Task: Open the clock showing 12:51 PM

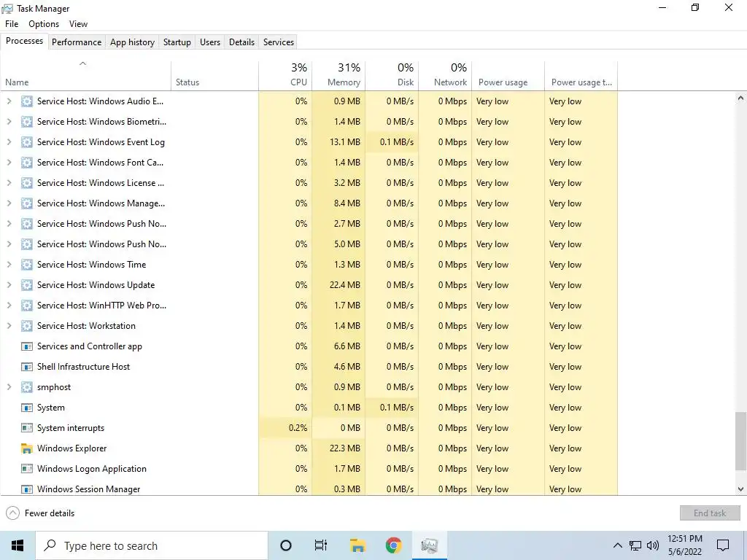Action: (x=684, y=545)
